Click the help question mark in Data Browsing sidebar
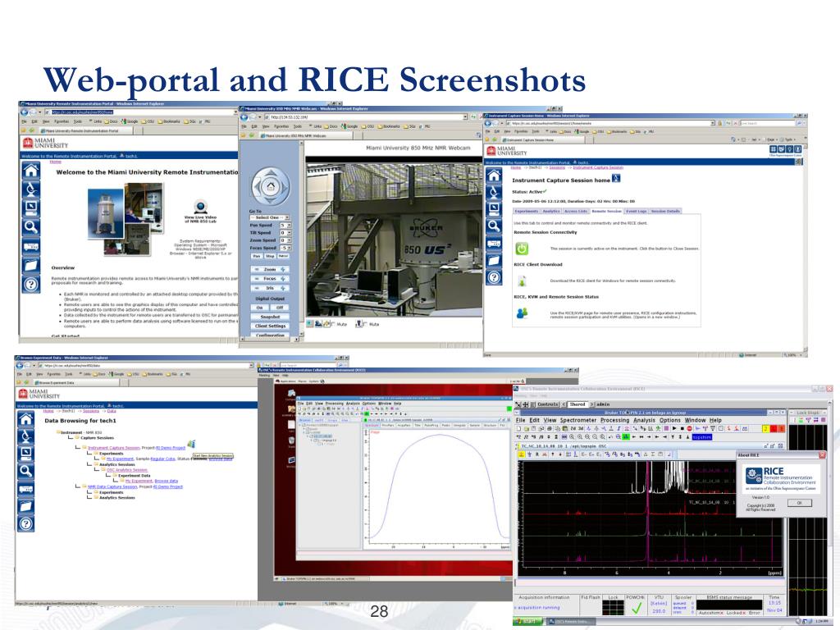 [x=25, y=523]
